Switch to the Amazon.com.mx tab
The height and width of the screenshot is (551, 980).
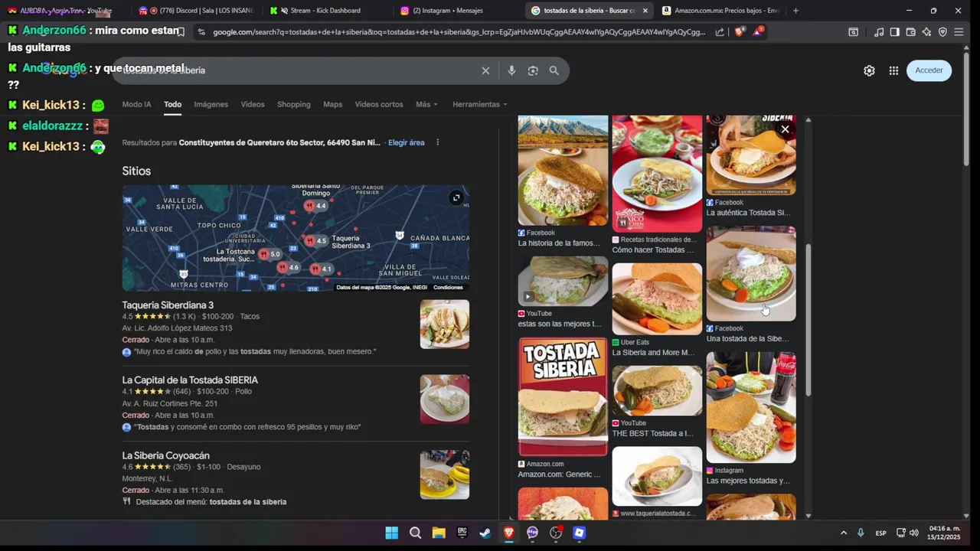[720, 11]
